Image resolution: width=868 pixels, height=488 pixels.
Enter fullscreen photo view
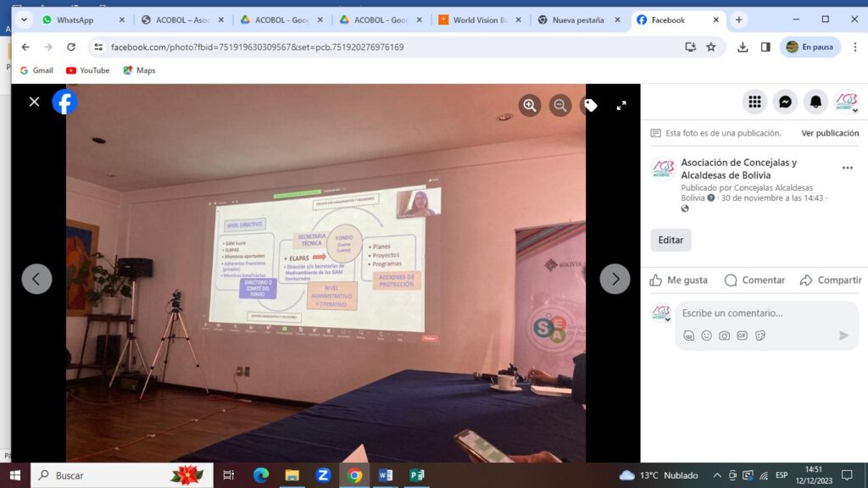[x=621, y=105]
